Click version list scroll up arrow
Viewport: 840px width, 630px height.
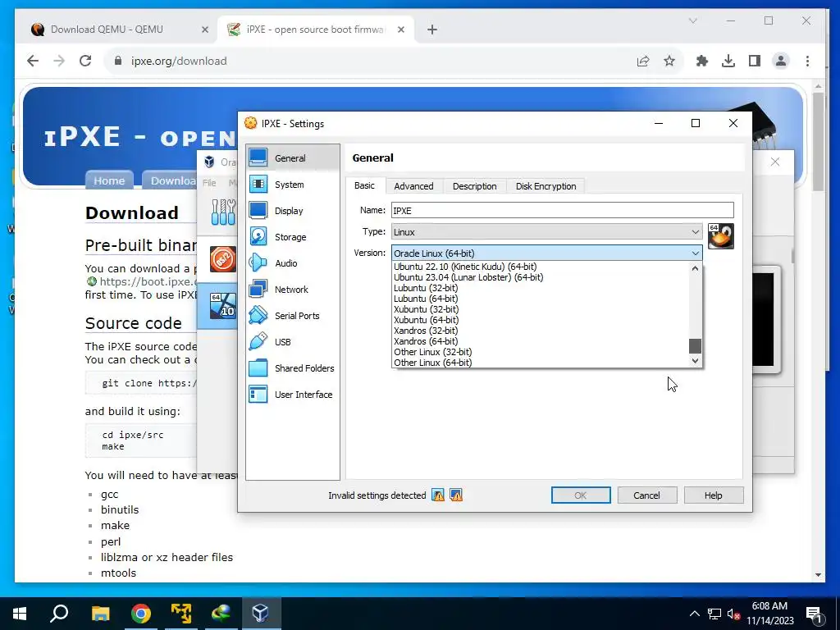click(696, 268)
